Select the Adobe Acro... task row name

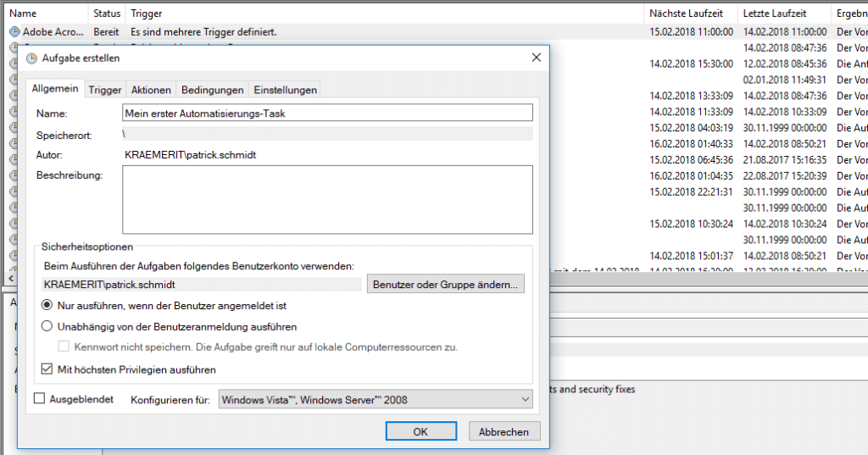[x=53, y=32]
